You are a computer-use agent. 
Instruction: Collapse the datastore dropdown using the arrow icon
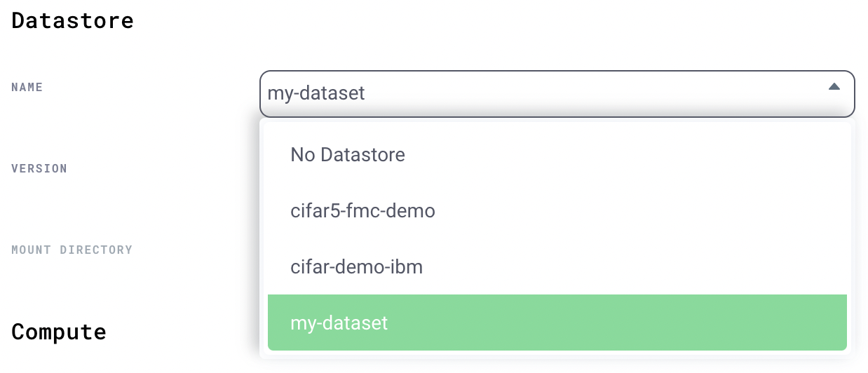[x=834, y=87]
